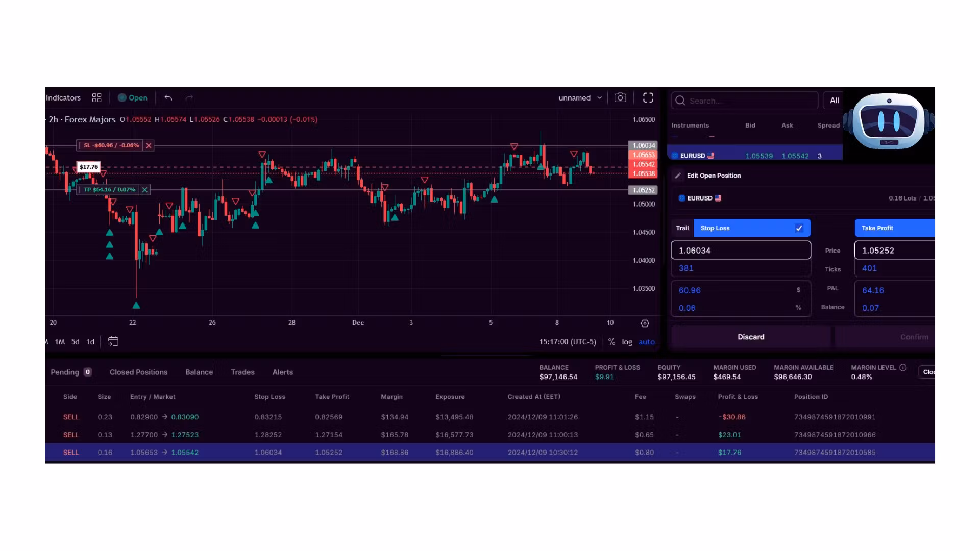Screen dimensions: 980x551
Task: Open the Alerts tab
Action: click(282, 372)
